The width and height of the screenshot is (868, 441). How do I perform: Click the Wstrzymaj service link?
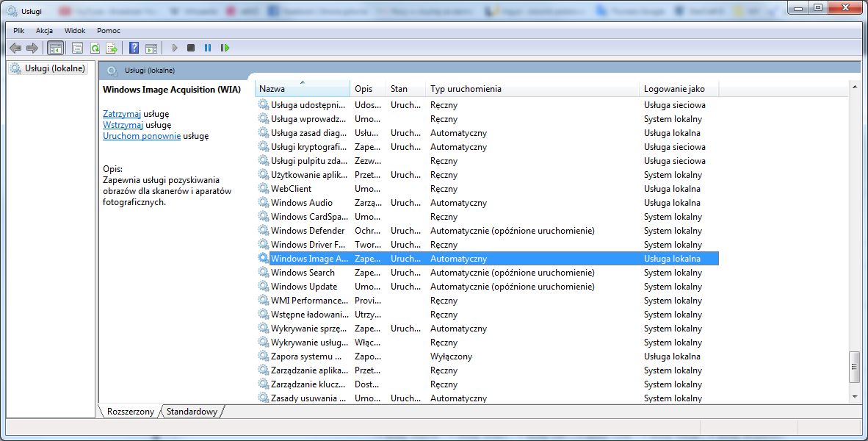click(x=123, y=125)
